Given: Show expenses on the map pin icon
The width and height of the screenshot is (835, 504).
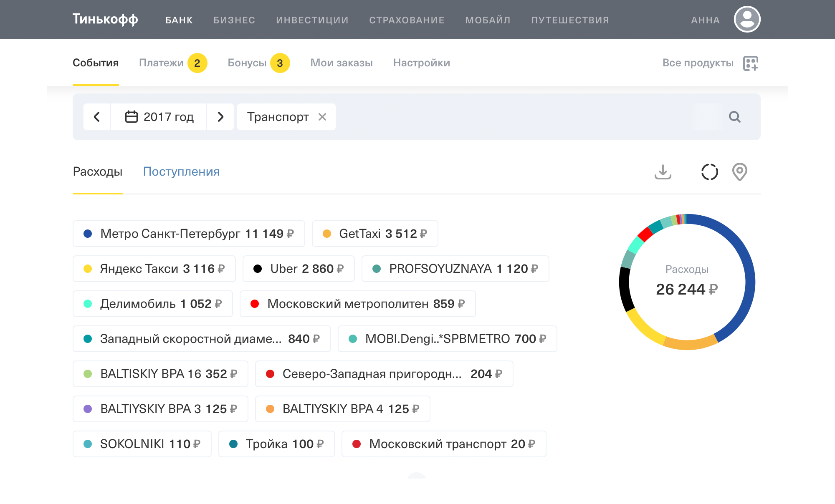Looking at the screenshot, I should pos(739,171).
